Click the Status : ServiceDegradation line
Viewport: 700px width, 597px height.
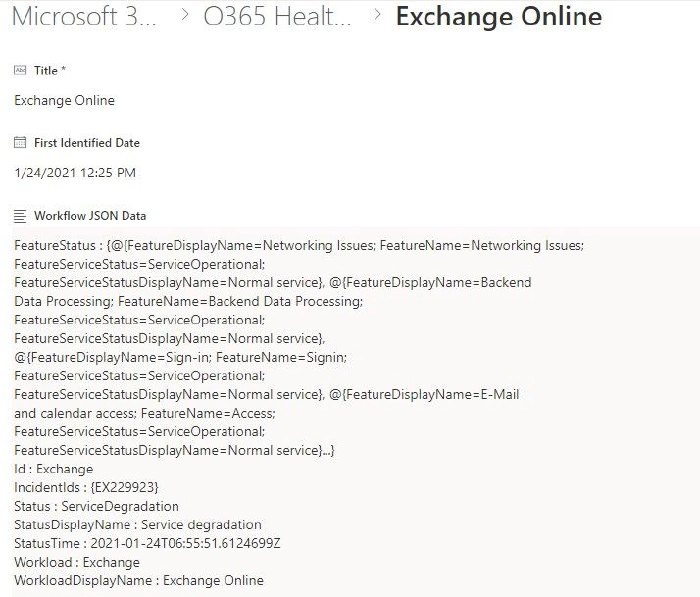pos(96,506)
